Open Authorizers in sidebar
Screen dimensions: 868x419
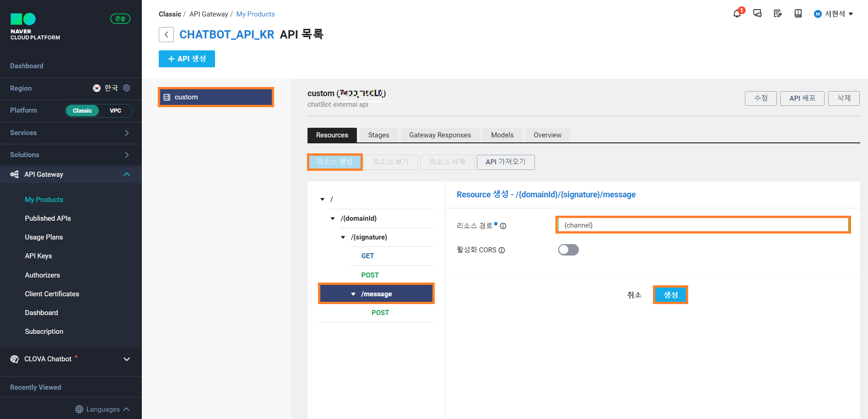point(43,275)
